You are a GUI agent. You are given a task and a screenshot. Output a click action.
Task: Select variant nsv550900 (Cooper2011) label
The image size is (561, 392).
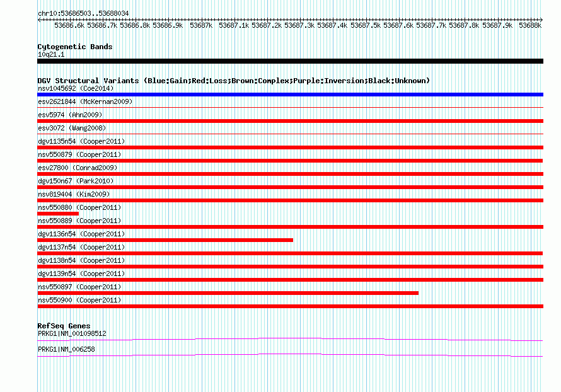[79, 300]
